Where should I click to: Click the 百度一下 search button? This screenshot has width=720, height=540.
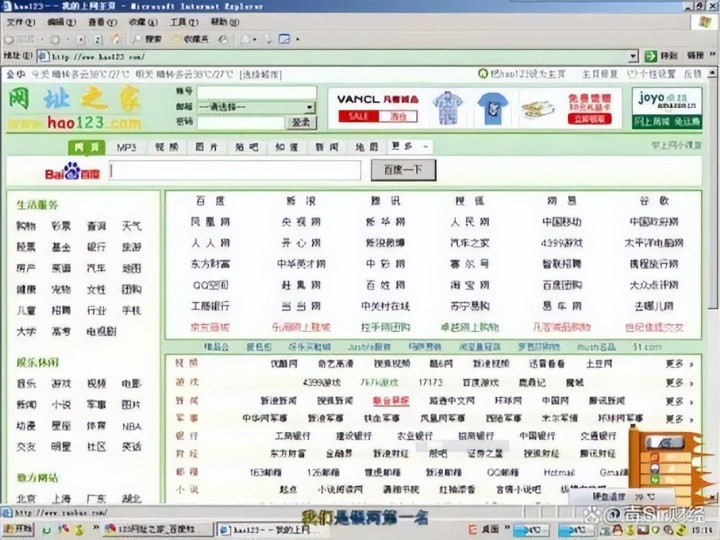tap(403, 170)
